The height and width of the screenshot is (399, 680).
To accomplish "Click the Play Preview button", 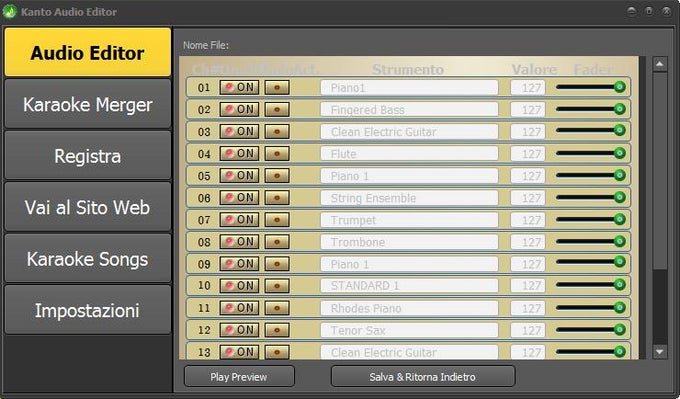I will click(x=239, y=376).
